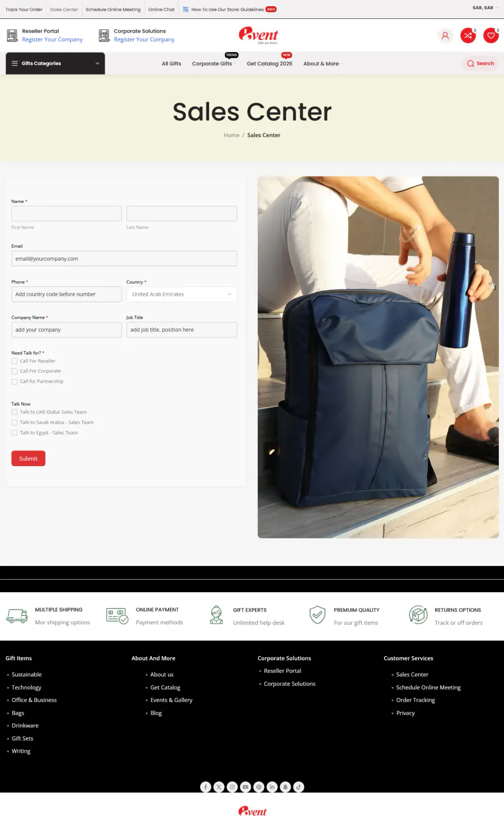Open footer Drinkware link
The height and width of the screenshot is (824, 504).
point(25,725)
